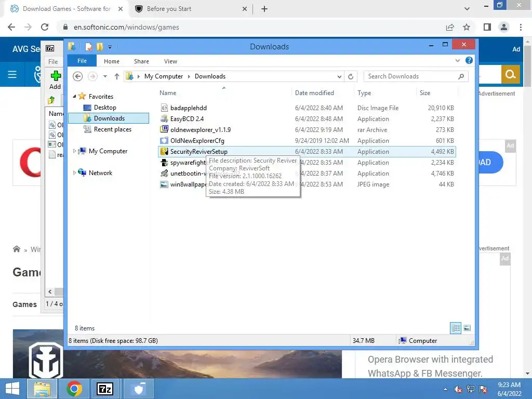
Task: Open the Softonic hamburger menu
Action: click(12, 74)
